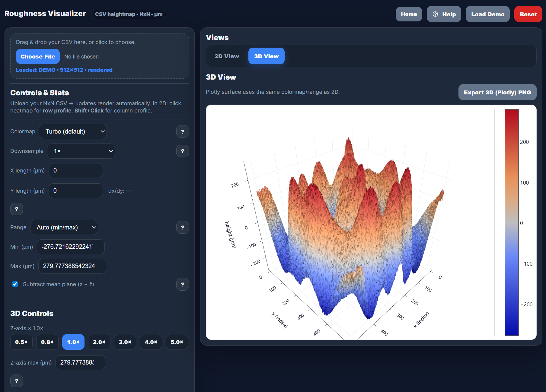Select the 2.0× Z-axis scale option
Screen dimensions: 546x392
click(x=99, y=342)
